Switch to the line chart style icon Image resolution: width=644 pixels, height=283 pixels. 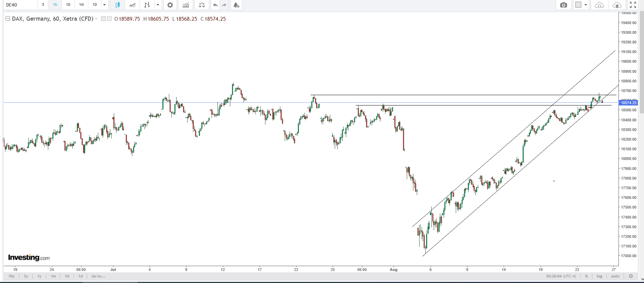[132, 5]
